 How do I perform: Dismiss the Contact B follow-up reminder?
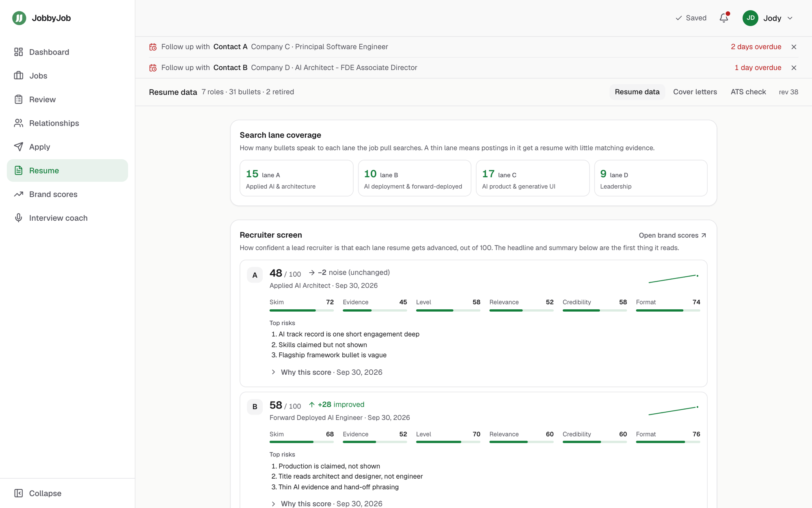point(794,68)
